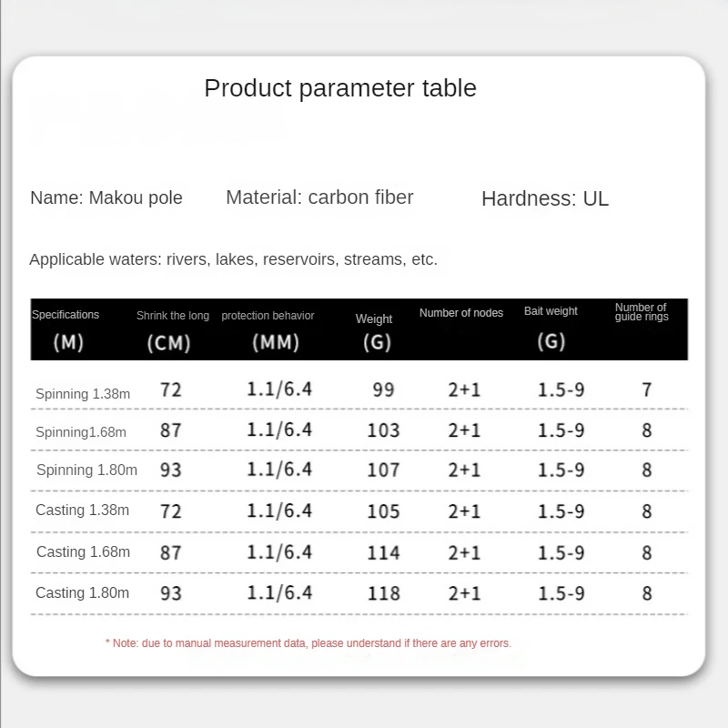Click 'protection behavior (MM)' column header
This screenshot has width=728, height=728.
268,330
